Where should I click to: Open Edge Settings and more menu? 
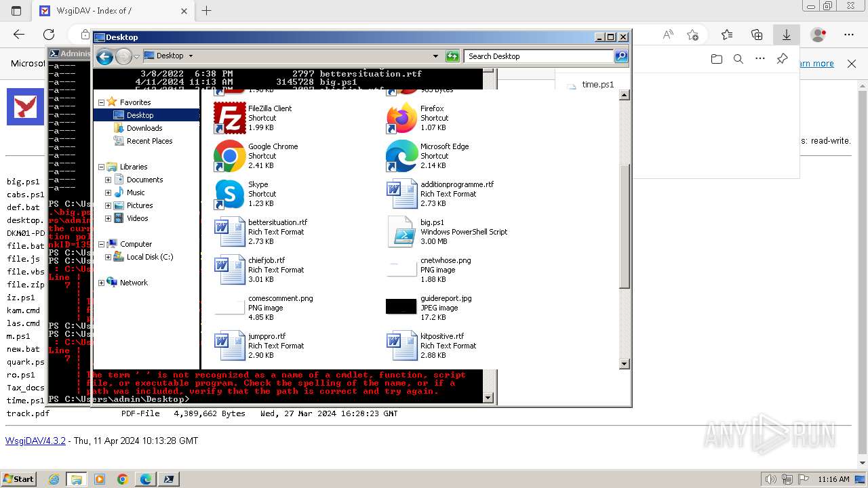tap(849, 35)
